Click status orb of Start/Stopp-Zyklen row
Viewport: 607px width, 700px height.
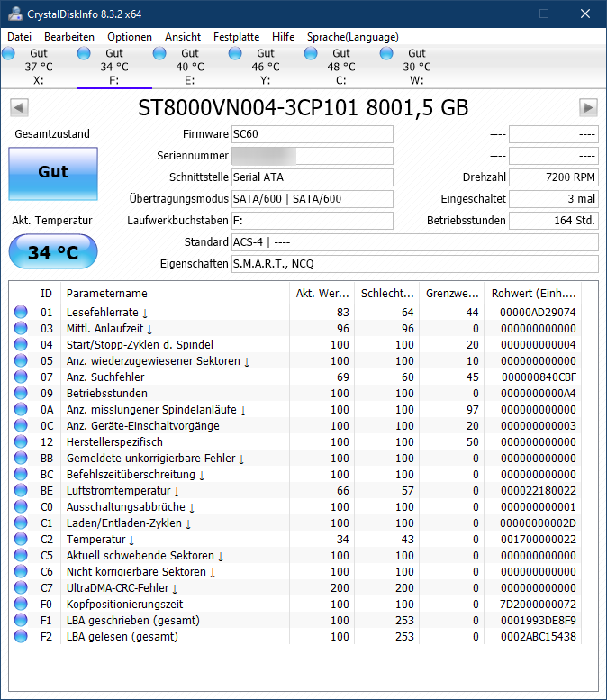[21, 344]
